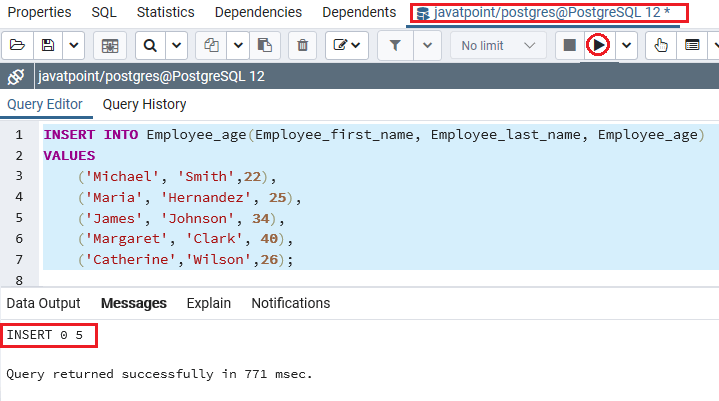
Task: Click the copy icon in toolbar
Action: click(211, 45)
